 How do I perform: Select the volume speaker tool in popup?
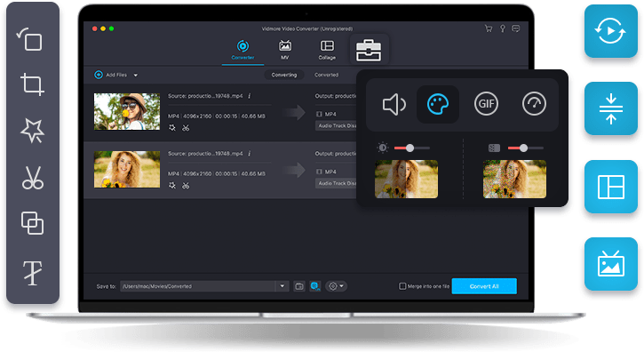click(x=394, y=104)
